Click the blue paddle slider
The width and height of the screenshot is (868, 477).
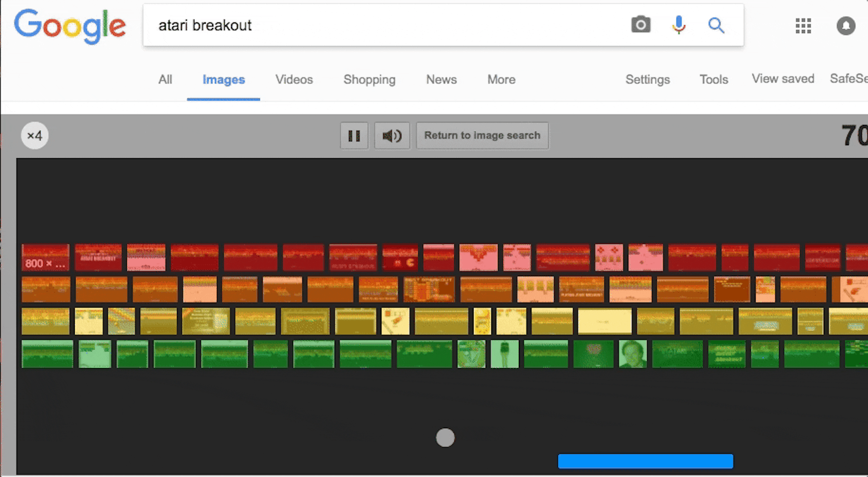[x=646, y=461]
